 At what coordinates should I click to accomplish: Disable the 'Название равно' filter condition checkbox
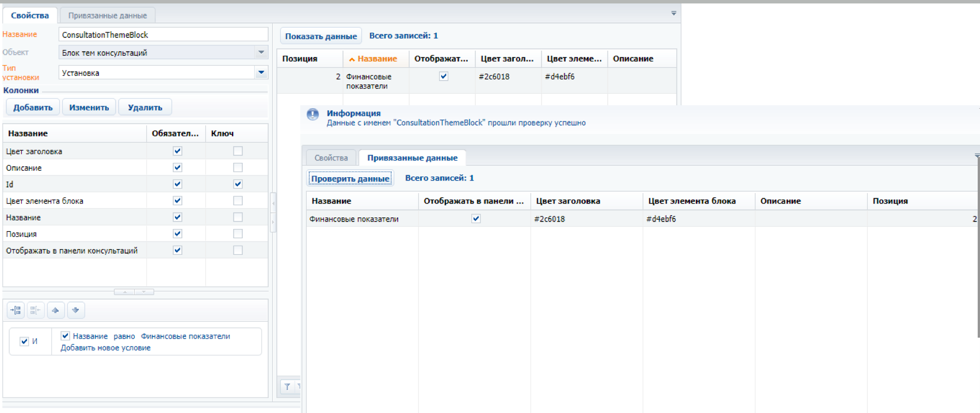(x=65, y=336)
